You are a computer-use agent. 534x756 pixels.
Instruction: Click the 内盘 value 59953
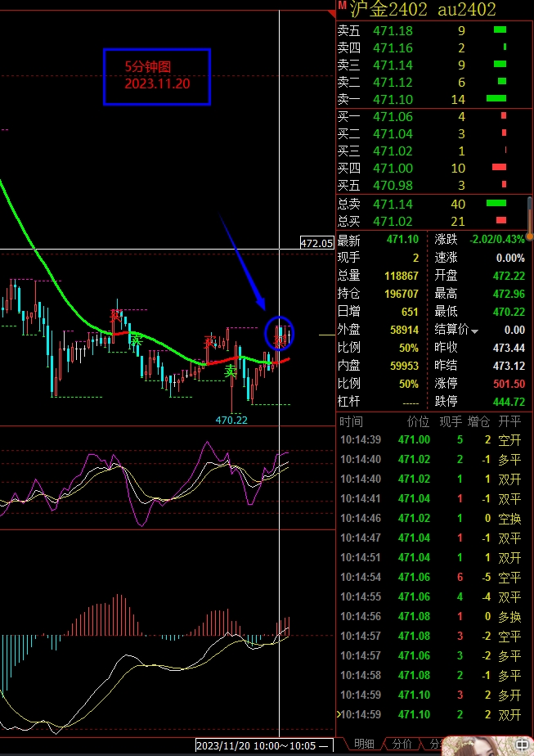click(404, 366)
